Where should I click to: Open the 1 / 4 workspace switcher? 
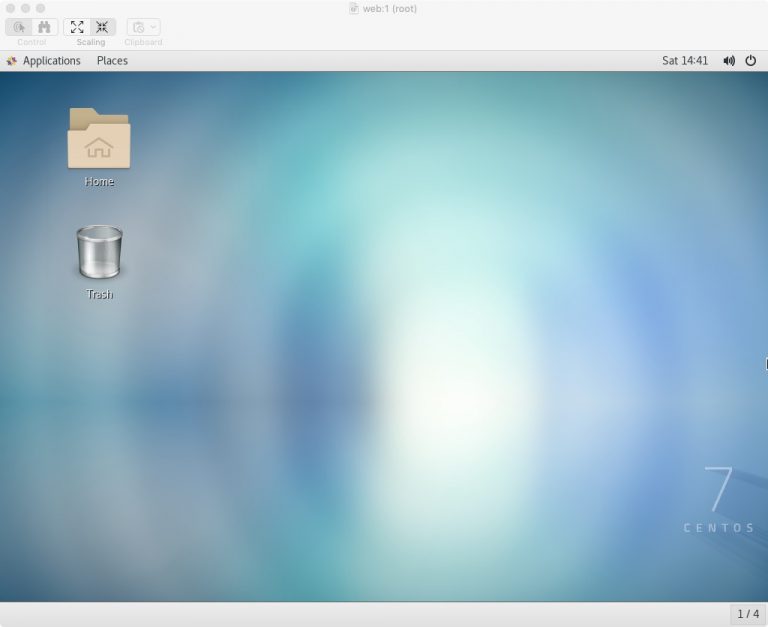[x=748, y=614]
